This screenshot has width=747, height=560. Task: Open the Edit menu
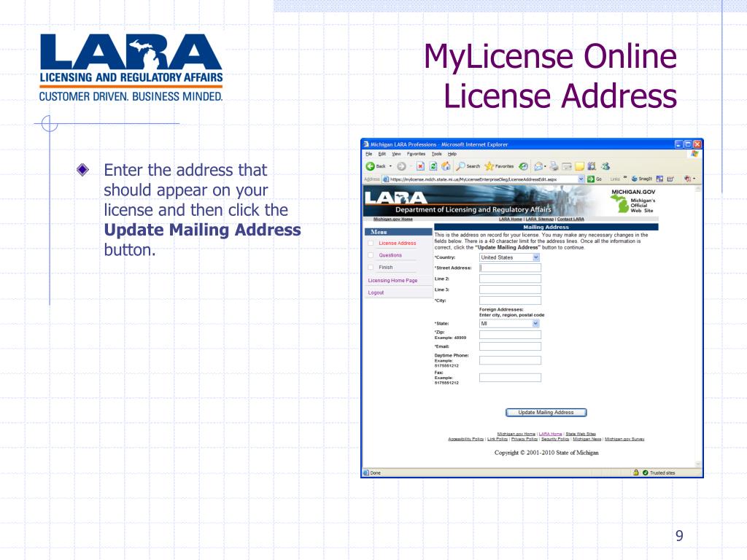click(382, 154)
